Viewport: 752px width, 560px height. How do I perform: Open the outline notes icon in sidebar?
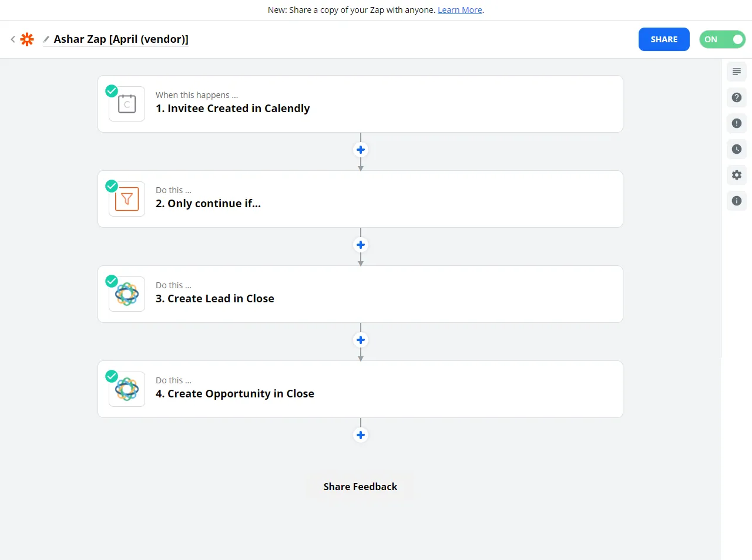coord(737,72)
